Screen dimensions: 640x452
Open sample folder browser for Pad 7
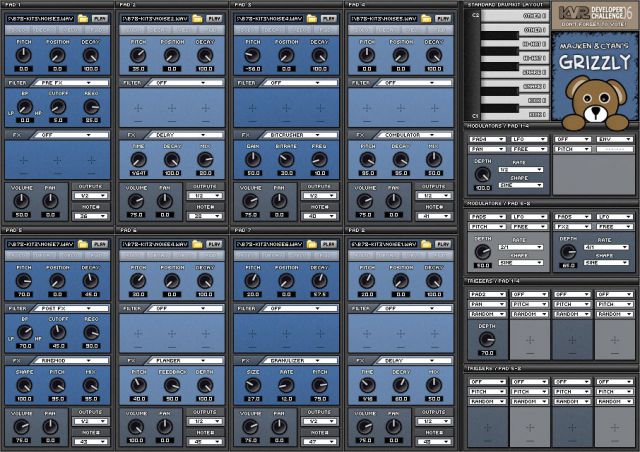[x=312, y=244]
